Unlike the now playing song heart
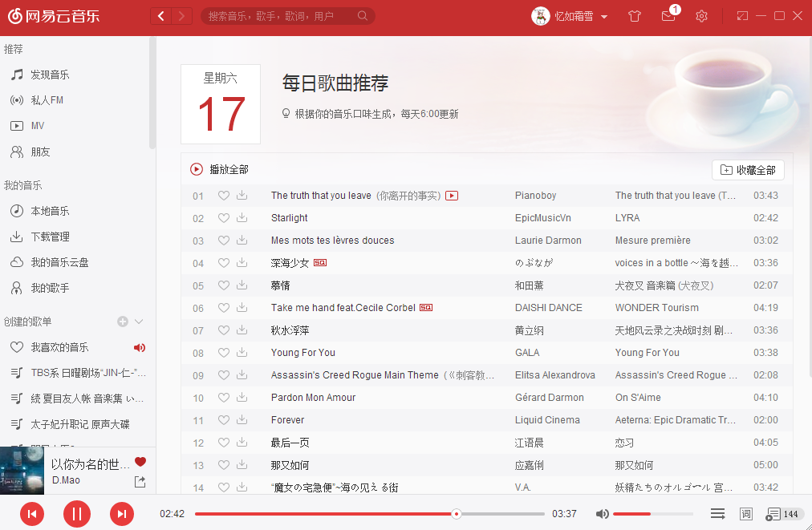 pyautogui.click(x=140, y=462)
